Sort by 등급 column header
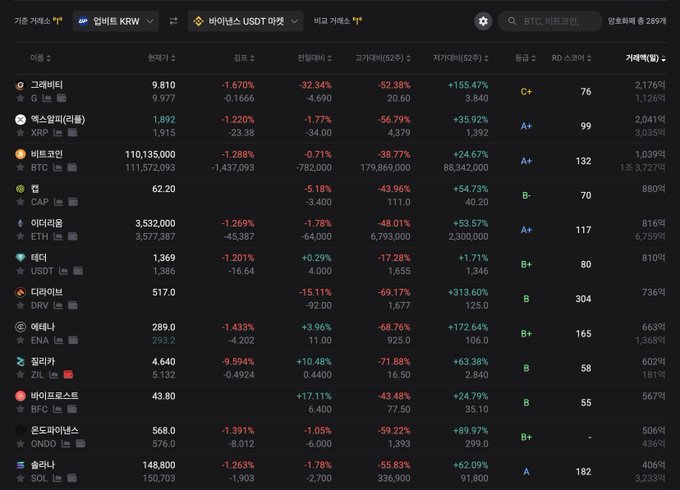680x490 pixels. point(525,58)
